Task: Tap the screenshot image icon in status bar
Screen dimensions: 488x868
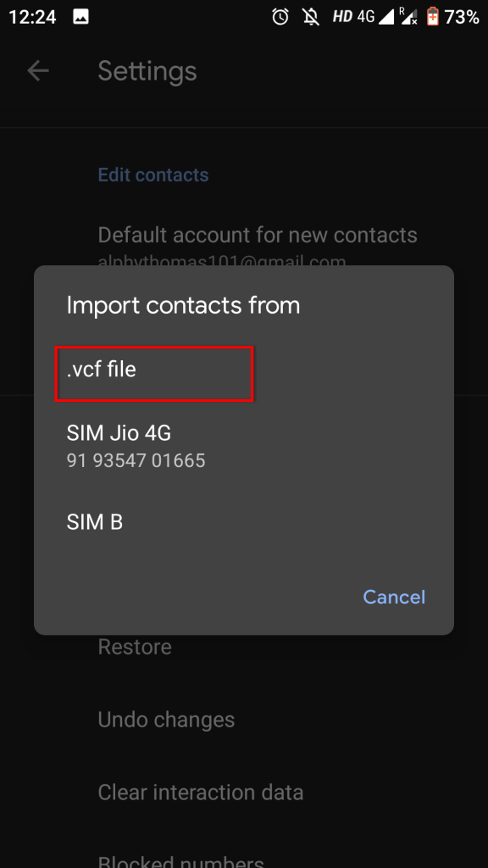Action: (x=80, y=16)
